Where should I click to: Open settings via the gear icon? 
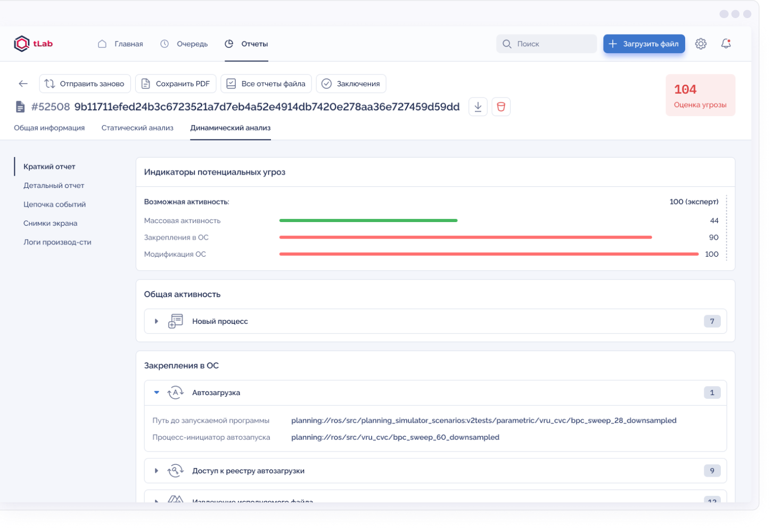pos(701,44)
